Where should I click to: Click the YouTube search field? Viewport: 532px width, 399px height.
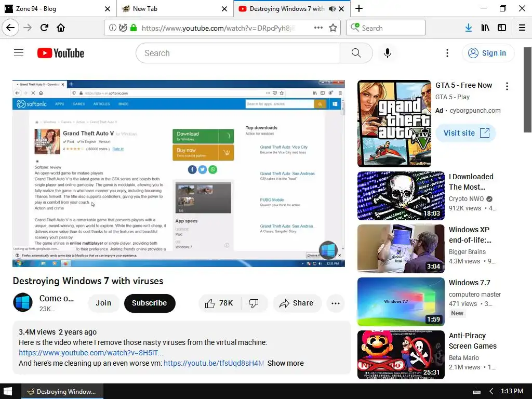point(238,53)
